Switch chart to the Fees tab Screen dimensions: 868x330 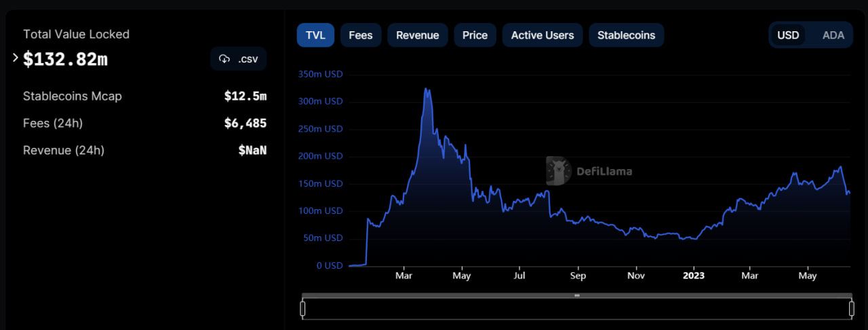click(x=361, y=35)
